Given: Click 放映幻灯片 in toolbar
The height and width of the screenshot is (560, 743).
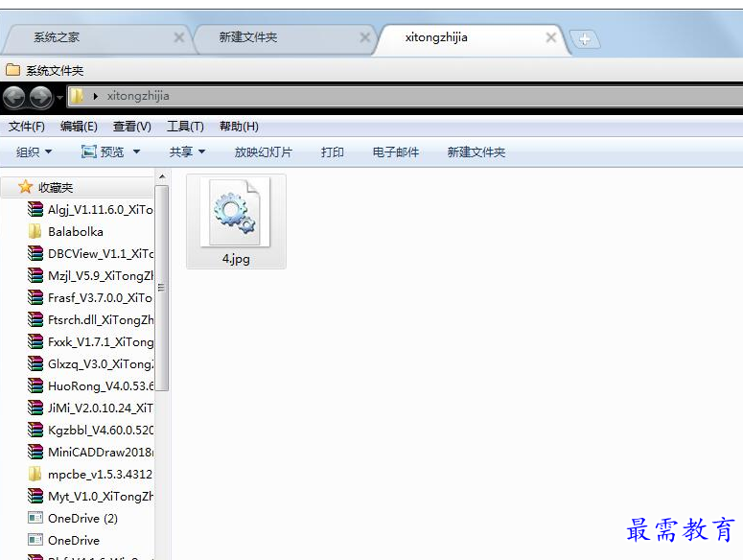Looking at the screenshot, I should [264, 152].
